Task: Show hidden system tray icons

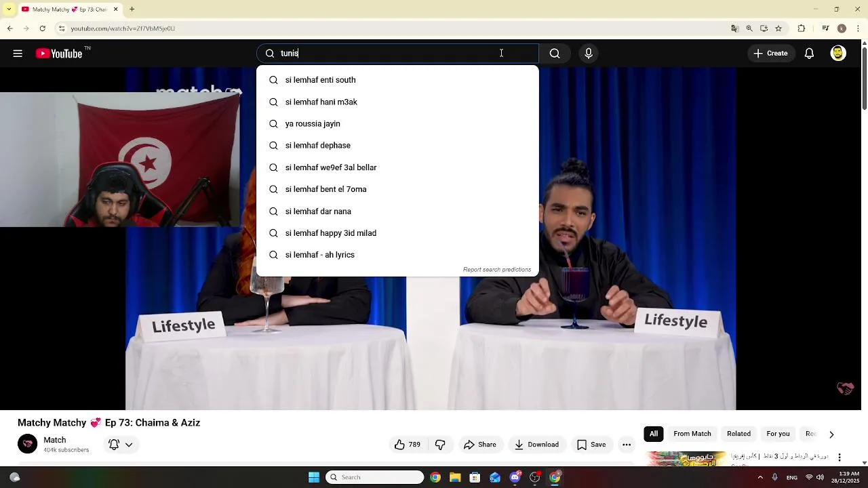Action: [x=760, y=477]
